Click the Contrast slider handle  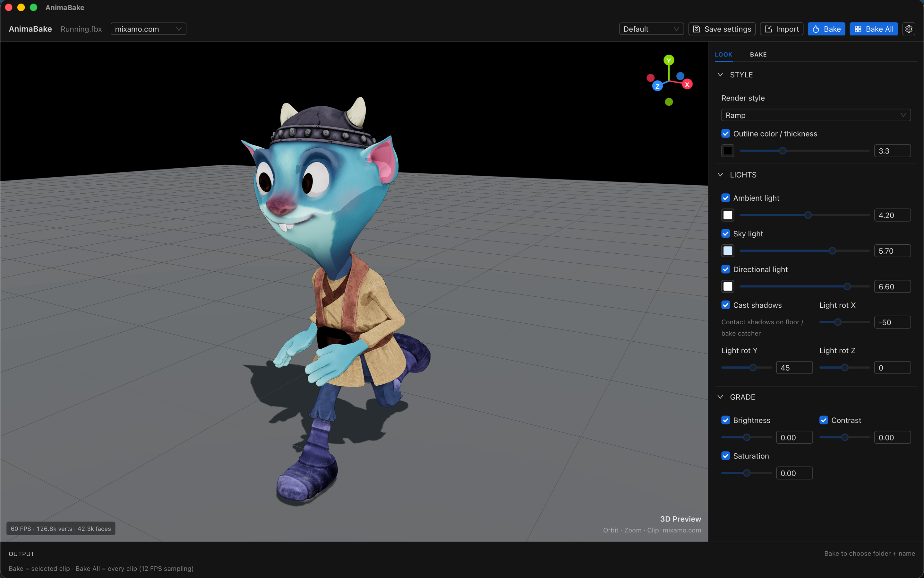tap(845, 437)
